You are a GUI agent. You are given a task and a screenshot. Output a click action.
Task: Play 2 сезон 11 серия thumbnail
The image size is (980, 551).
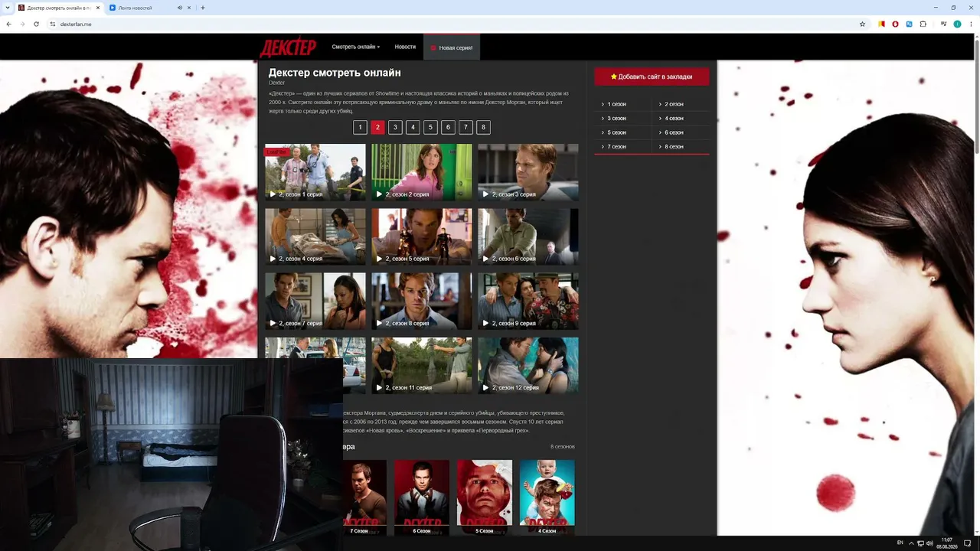tap(422, 366)
